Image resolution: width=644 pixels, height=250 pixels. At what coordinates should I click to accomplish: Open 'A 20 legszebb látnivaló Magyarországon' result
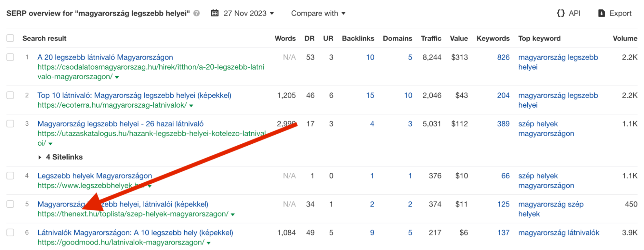[x=105, y=57]
